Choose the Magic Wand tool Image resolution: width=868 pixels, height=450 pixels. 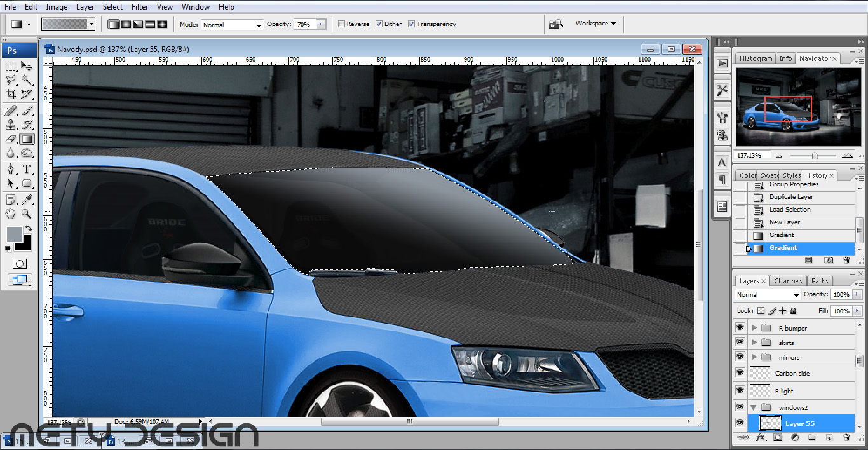click(27, 80)
